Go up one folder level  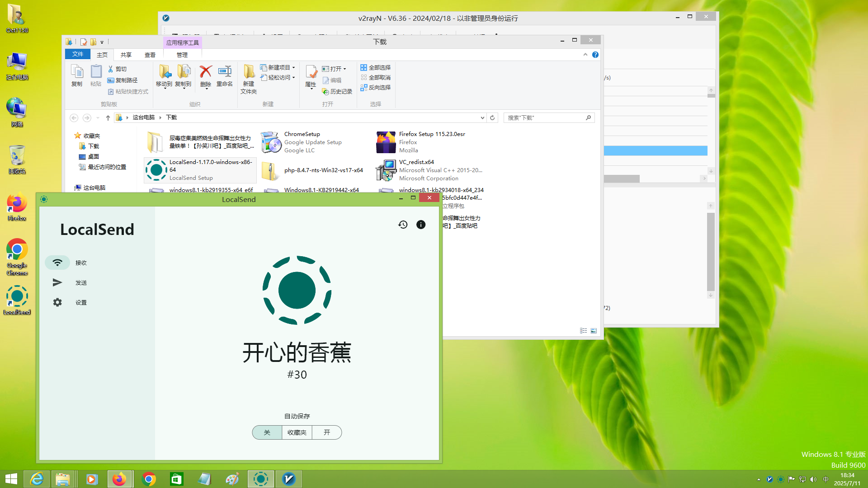point(108,117)
